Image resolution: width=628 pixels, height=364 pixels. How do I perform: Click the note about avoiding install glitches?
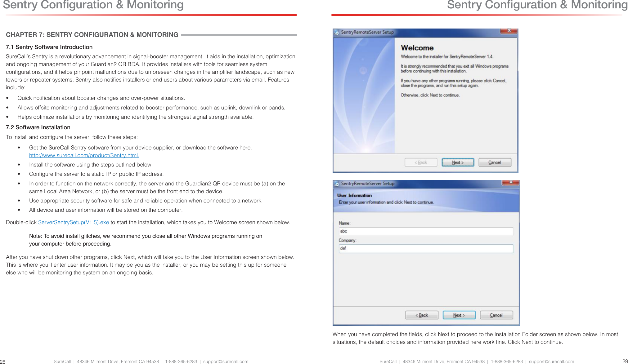[146, 240]
